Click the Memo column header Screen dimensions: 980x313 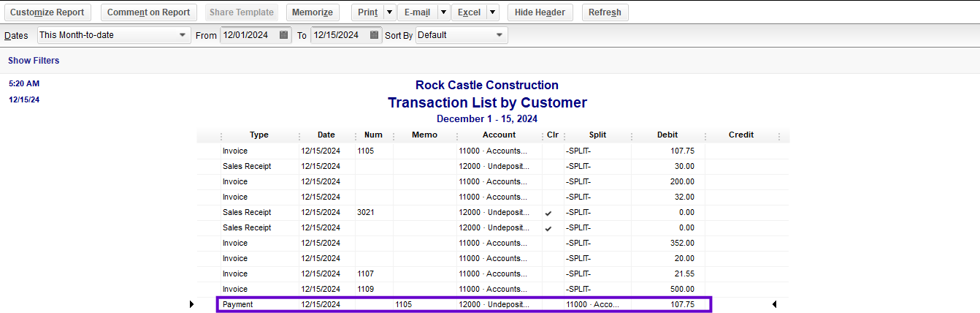(x=424, y=135)
